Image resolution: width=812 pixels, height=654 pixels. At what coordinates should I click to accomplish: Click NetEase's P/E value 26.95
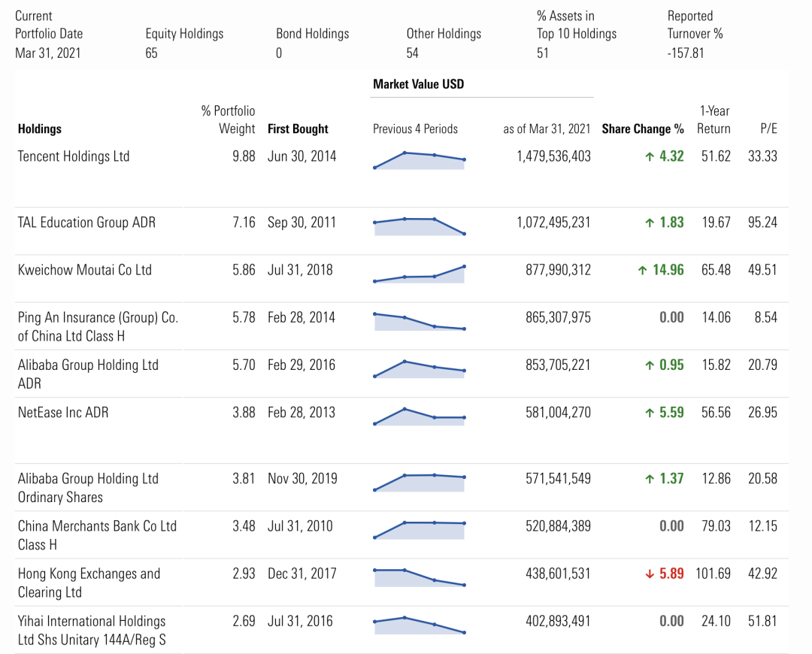click(763, 413)
